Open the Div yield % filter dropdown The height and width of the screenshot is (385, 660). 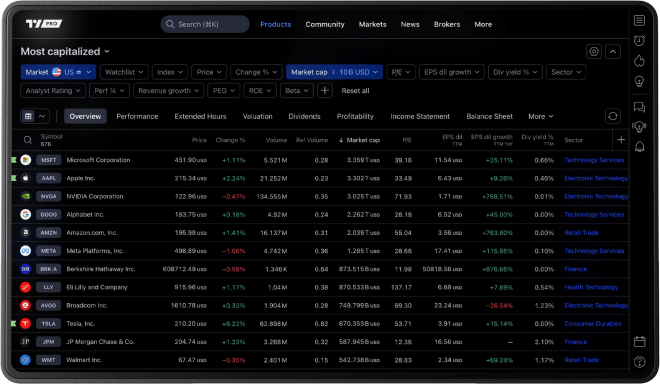click(515, 72)
